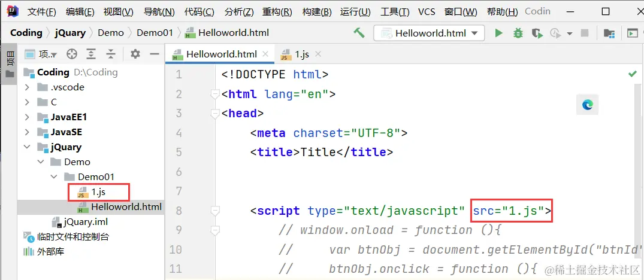The width and height of the screenshot is (644, 280).
Task: Open project panel settings gear
Action: pos(135,54)
